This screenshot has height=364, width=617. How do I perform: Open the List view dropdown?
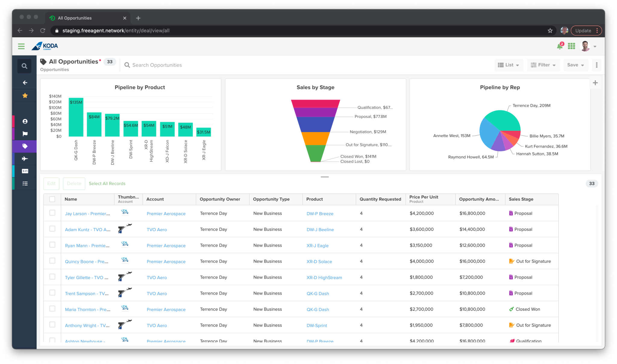(x=509, y=65)
